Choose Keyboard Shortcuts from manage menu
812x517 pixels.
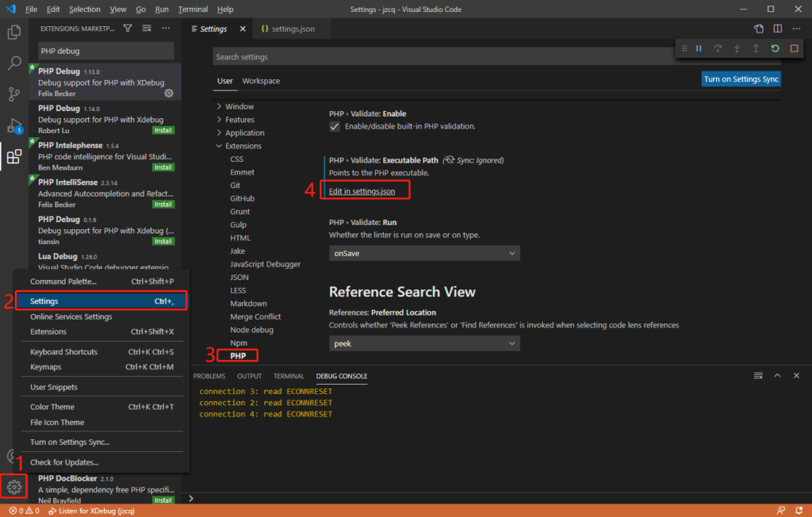[101, 352]
